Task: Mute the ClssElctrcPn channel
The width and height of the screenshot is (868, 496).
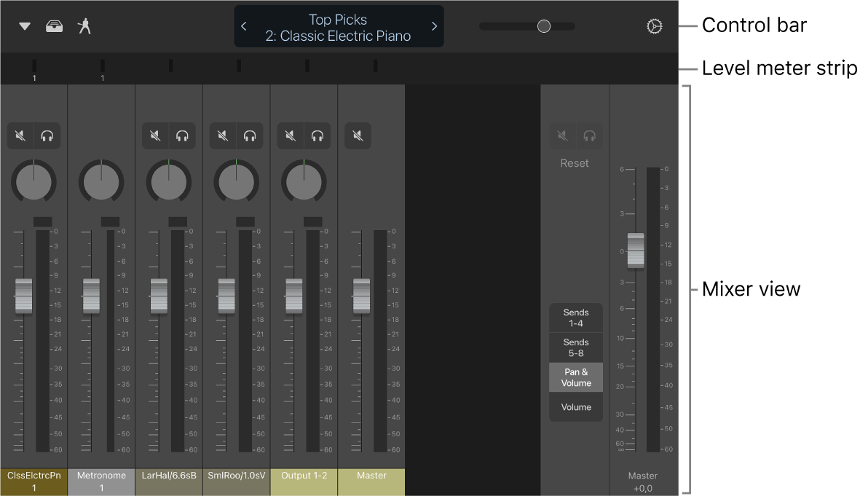Action: [21, 135]
